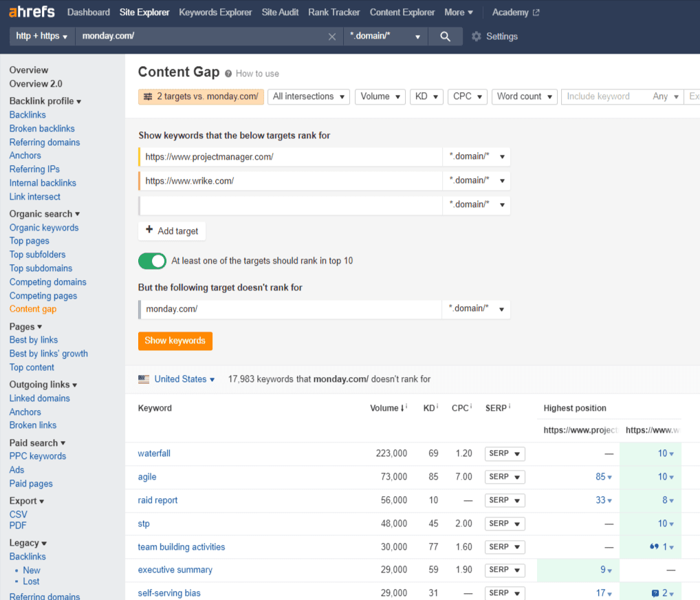Screen dimensions: 700x600
Task: Expand the More menu in top navigation
Action: coord(459,12)
